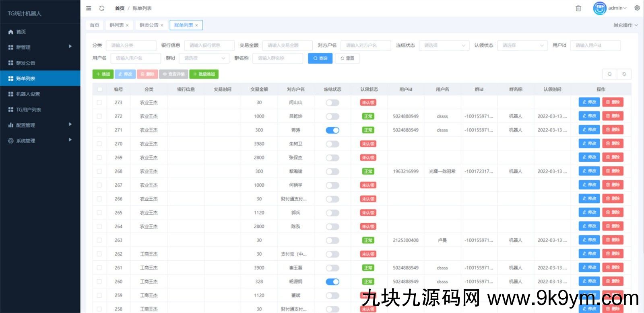Click the trash icon in the header
Viewport: 644px width, 313px height.
[578, 8]
